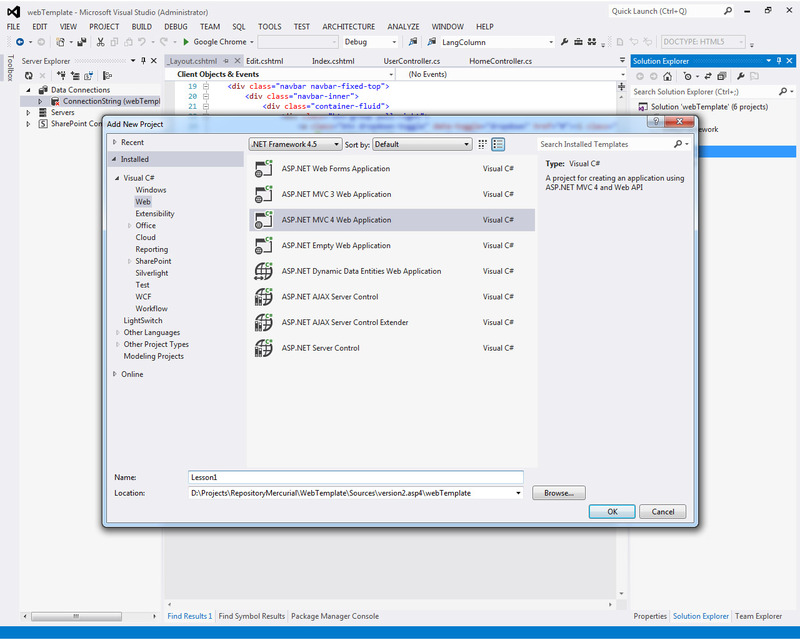Click Connect to Database icon in Server Explorer
Viewport: 800px width, 640px height.
coord(61,76)
